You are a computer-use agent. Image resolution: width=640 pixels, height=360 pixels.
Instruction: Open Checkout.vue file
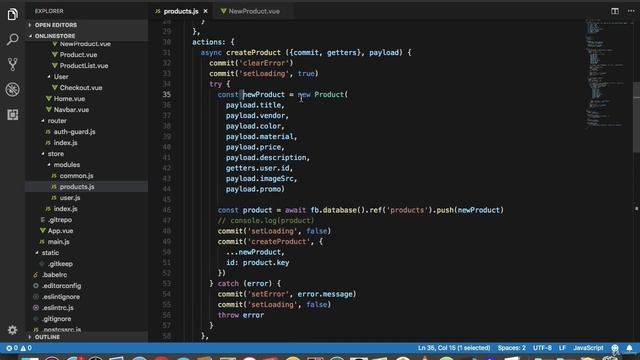[81, 88]
